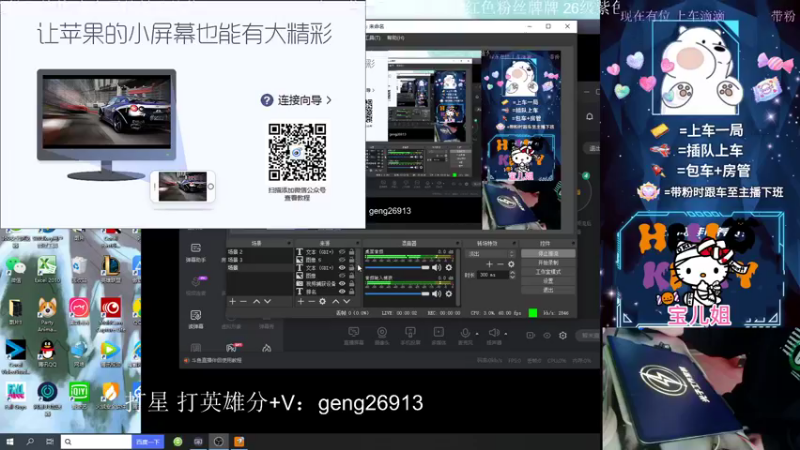The width and height of the screenshot is (800, 450).
Task: Select scene 场景 3 in scenes list
Action: click(259, 260)
